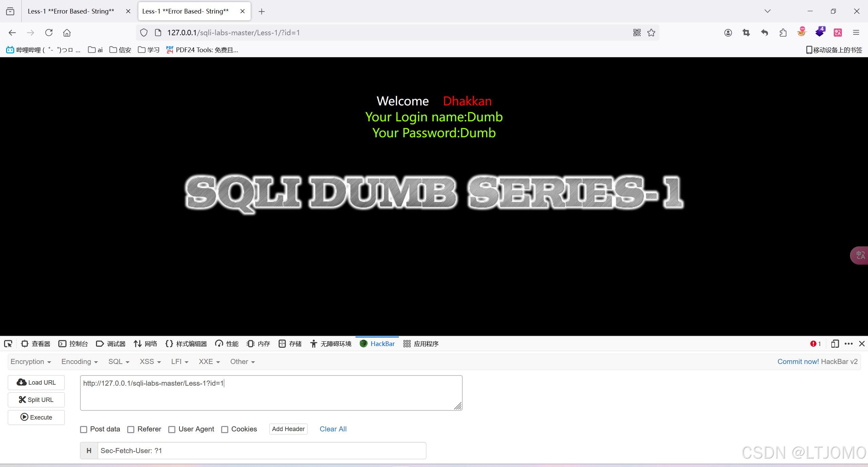868x467 pixels.
Task: Show the page QR code
Action: click(x=637, y=33)
